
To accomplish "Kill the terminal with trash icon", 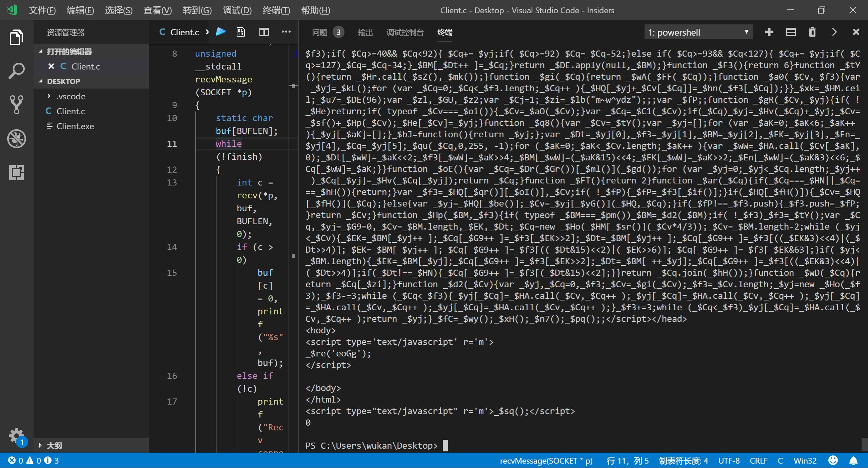I will [x=812, y=32].
